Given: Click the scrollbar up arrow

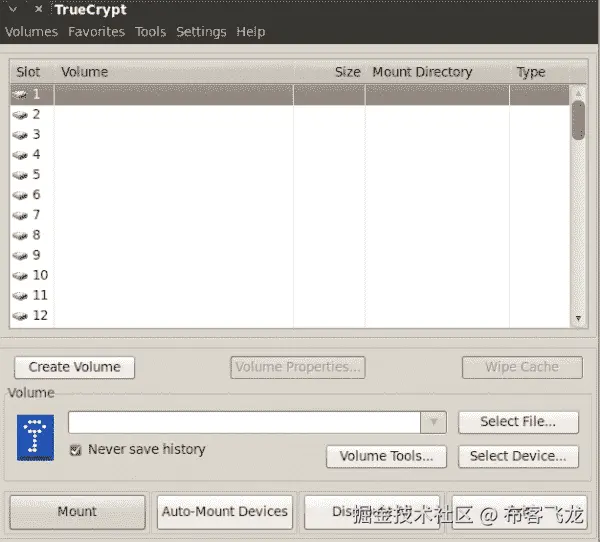Looking at the screenshot, I should (x=578, y=93).
